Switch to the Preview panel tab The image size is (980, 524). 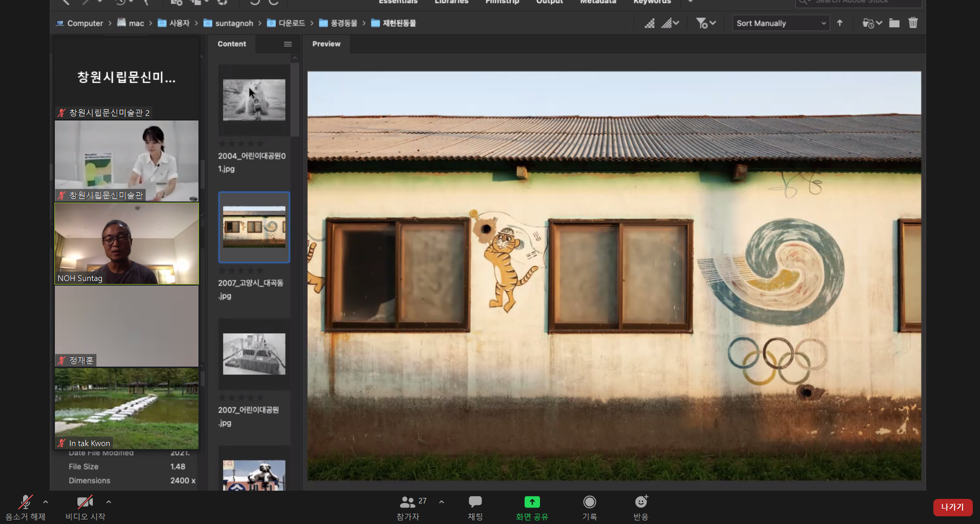326,44
